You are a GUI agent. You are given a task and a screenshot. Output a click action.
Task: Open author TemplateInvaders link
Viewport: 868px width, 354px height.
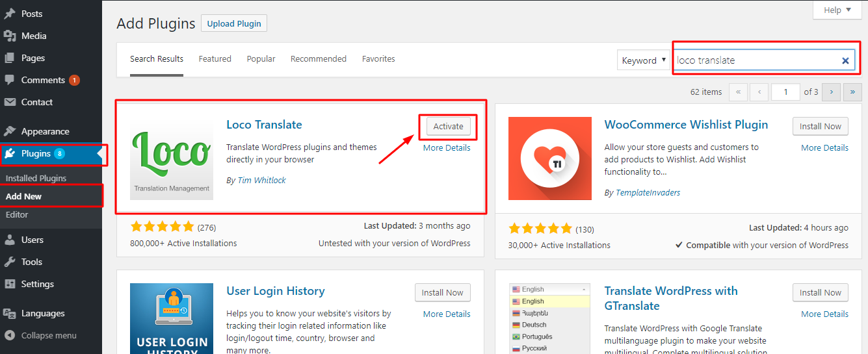tap(648, 192)
